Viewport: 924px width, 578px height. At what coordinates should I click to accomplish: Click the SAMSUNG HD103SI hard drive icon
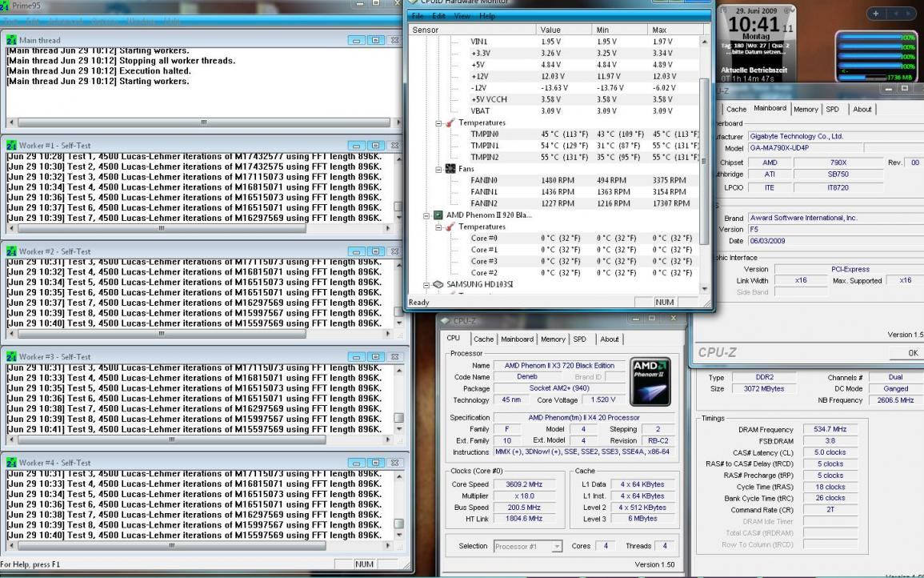[438, 284]
